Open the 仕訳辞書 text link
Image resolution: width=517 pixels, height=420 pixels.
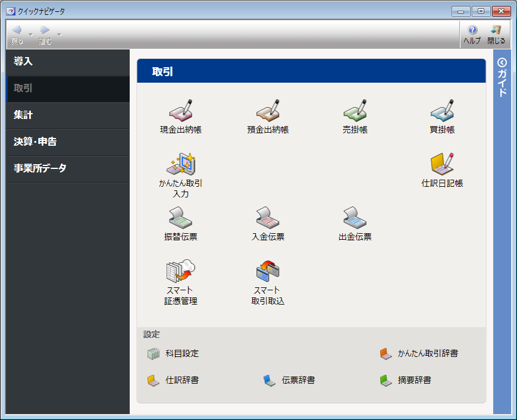pos(182,381)
